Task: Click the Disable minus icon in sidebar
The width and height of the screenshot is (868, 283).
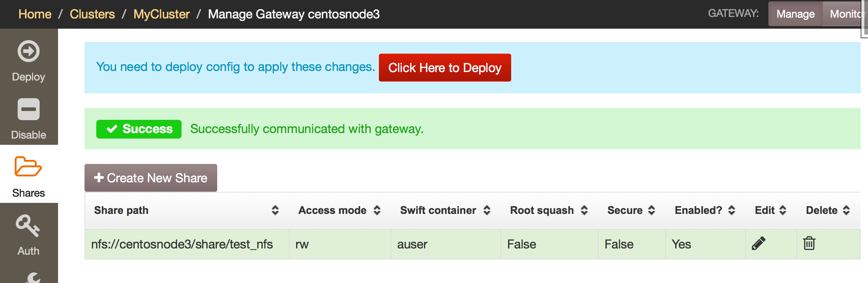Action: 29,109
